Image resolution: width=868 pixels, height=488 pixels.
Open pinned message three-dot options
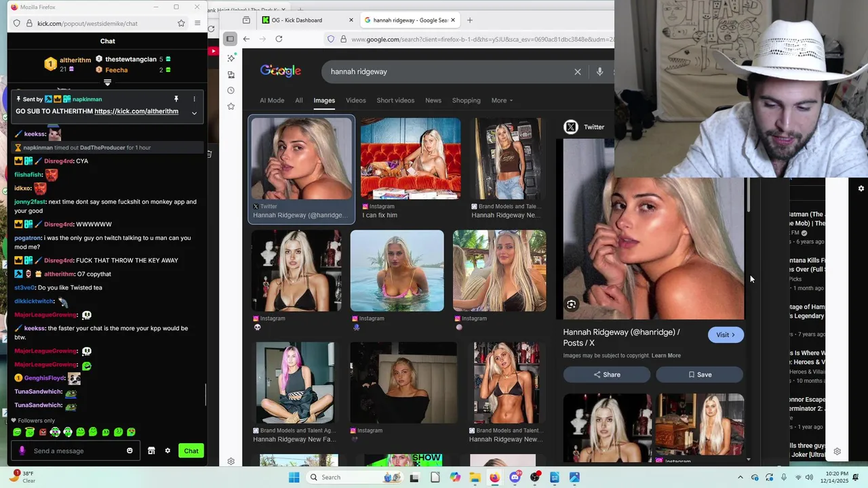[194, 99]
